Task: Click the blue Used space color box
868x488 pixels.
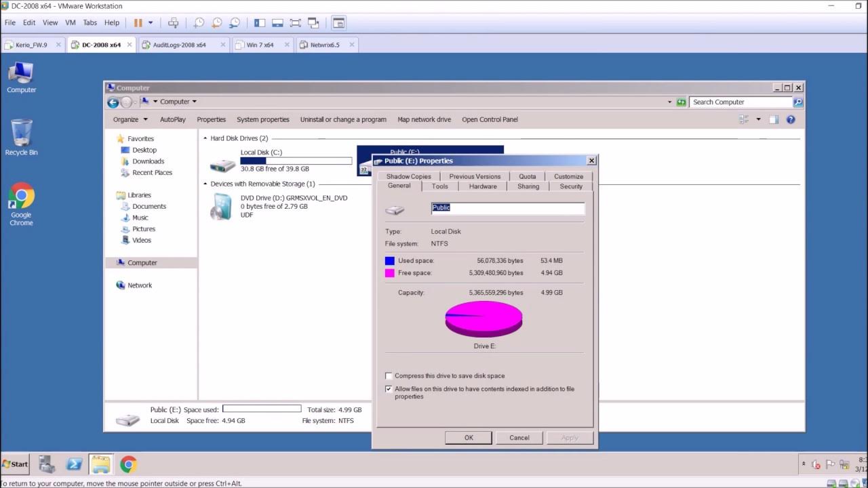Action: click(x=390, y=261)
